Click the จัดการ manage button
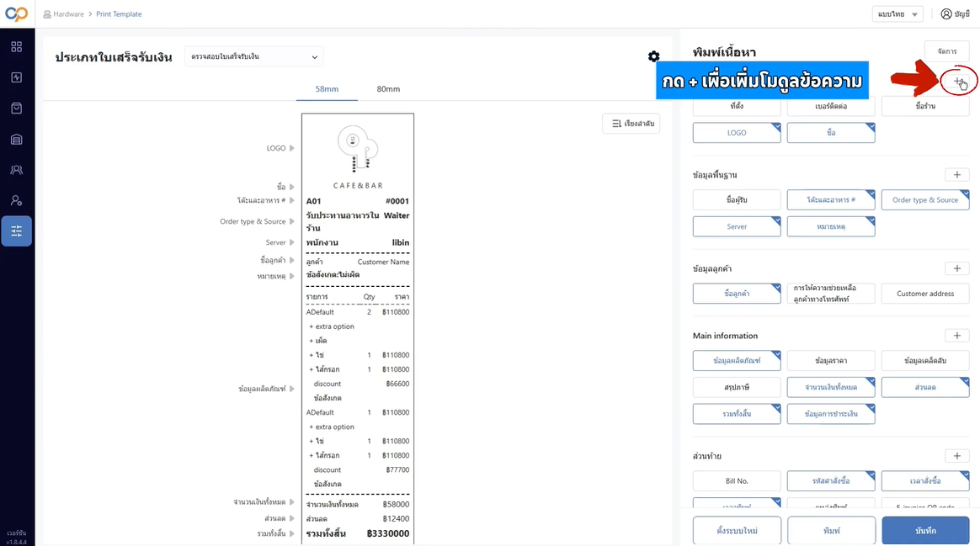 click(947, 51)
